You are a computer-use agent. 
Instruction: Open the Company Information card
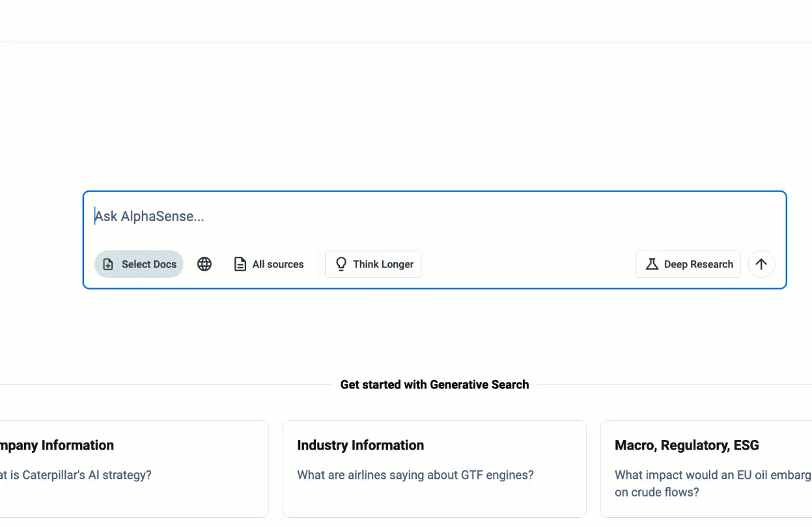[x=134, y=468]
